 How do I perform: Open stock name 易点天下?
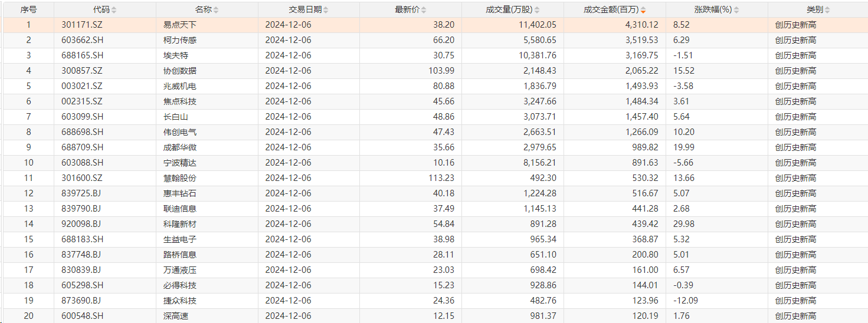(x=180, y=25)
